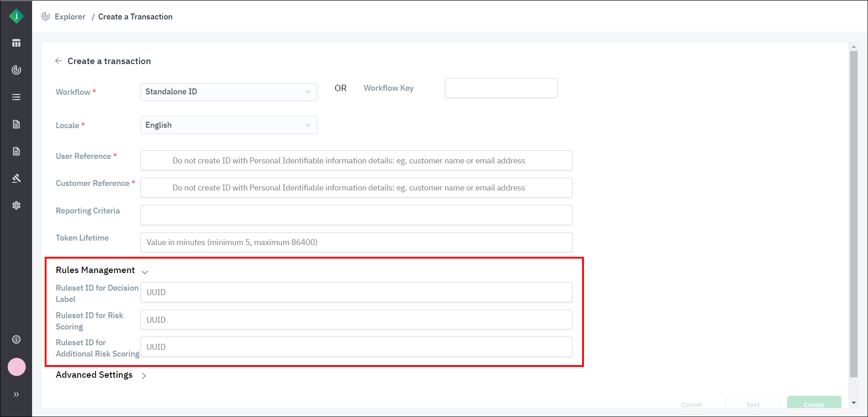The image size is (868, 417).
Task: Open the dashboard table icon in sidebar
Action: (16, 43)
